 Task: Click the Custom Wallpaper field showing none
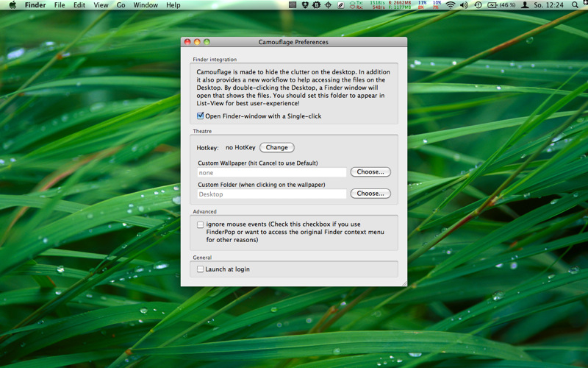(x=272, y=173)
